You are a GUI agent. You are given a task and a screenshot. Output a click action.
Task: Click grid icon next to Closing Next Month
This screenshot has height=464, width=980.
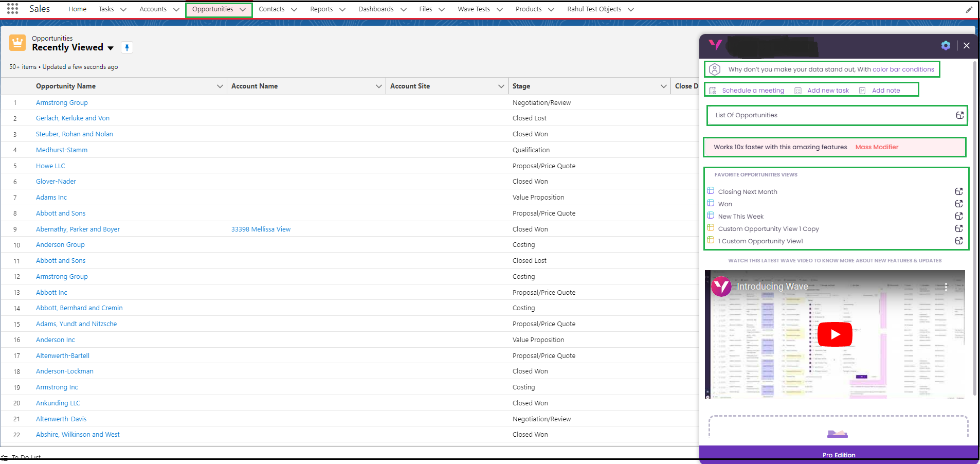711,191
